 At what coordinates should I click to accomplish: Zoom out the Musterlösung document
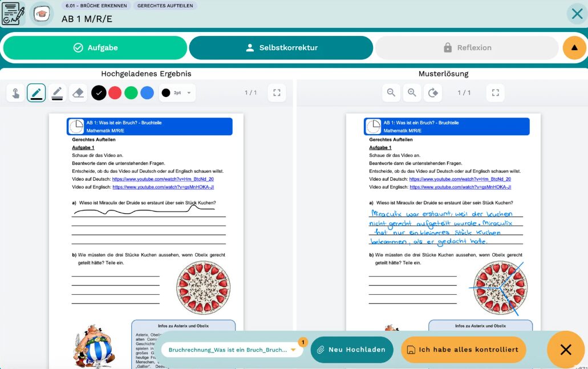pyautogui.click(x=391, y=92)
